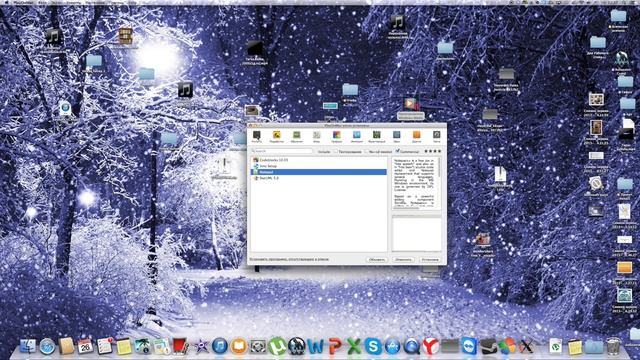Open the Trash in the Dock
Screen dimensions: 640x360
tap(613, 346)
